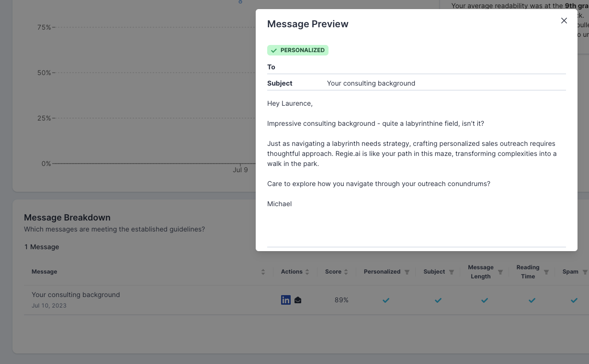Filter the Message Length column
589x364 pixels.
500,272
